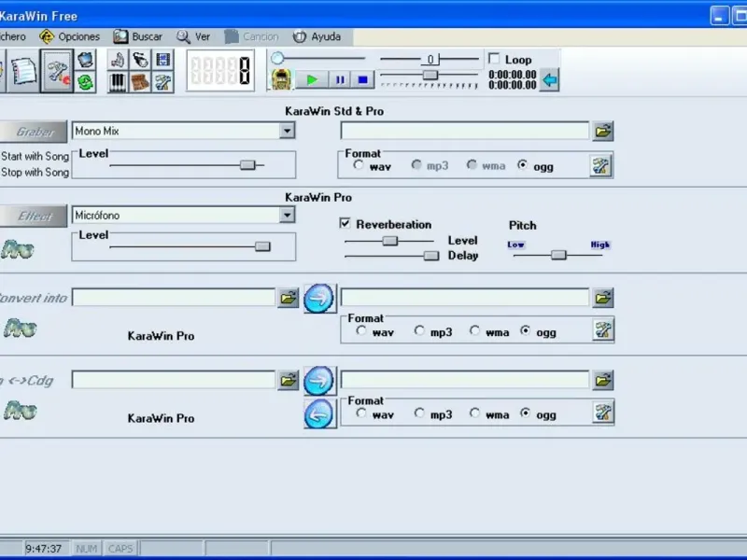Viewport: 747px width, 560px height.
Task: Adjust the volume slider below the key slider
Action: tap(430, 75)
